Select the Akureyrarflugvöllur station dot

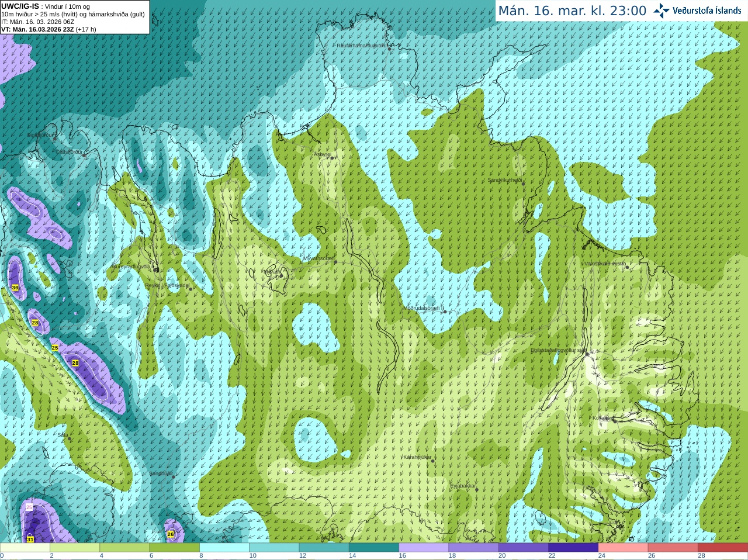coord(157,269)
